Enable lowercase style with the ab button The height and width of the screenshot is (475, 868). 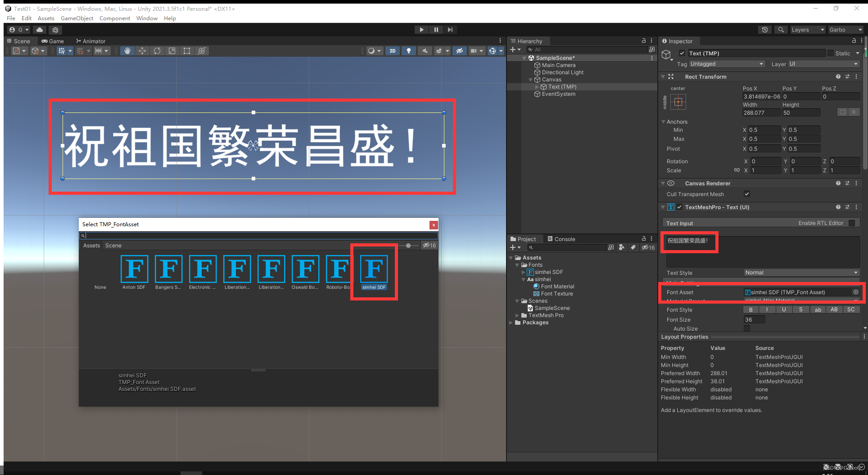coord(818,309)
